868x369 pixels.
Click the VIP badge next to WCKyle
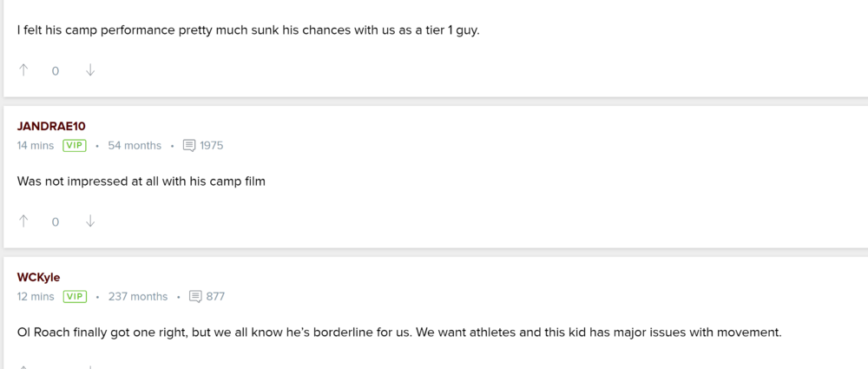point(75,297)
